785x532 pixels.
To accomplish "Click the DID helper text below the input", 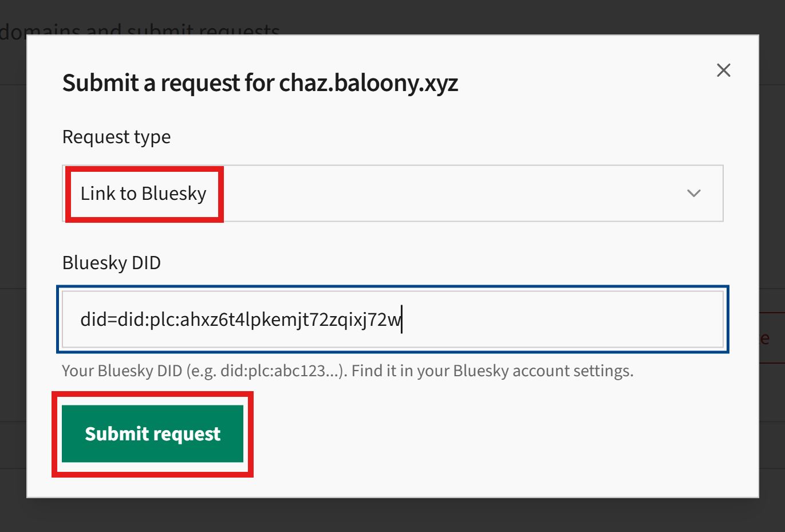I will click(348, 371).
